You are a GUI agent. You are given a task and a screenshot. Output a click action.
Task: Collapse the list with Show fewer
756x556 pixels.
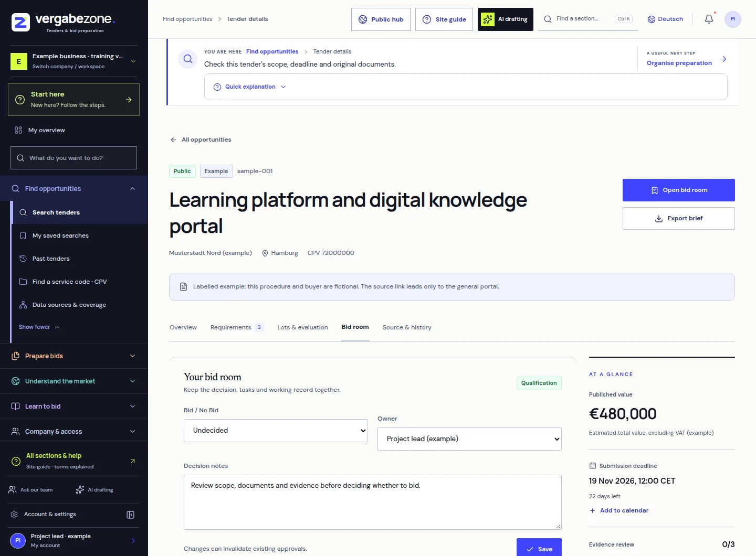coord(39,327)
